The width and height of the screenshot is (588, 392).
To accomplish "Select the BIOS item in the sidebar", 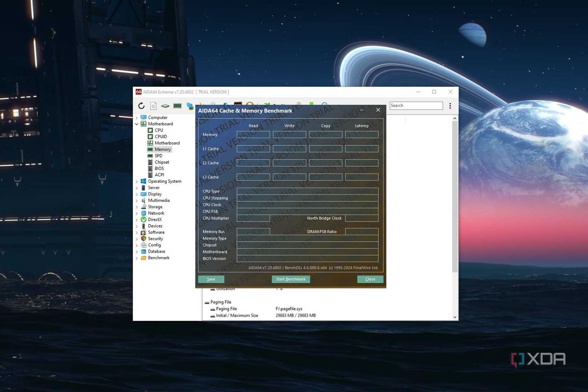I will [159, 168].
